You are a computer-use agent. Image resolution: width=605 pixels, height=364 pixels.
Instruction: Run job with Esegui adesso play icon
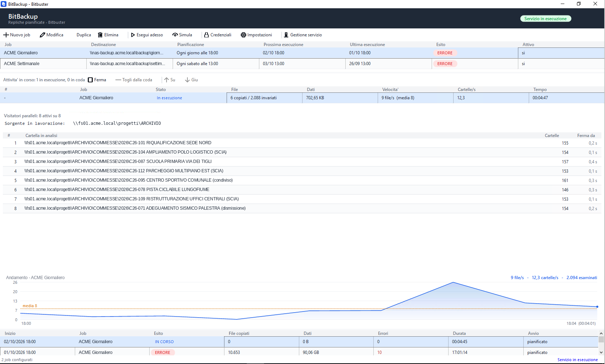[133, 35]
